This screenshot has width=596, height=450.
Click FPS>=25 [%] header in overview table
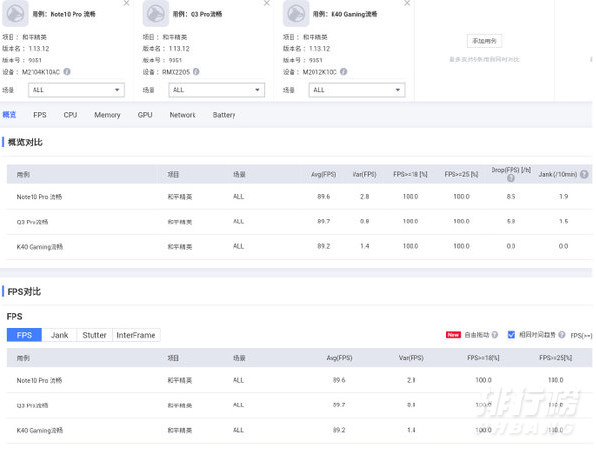pyautogui.click(x=461, y=174)
